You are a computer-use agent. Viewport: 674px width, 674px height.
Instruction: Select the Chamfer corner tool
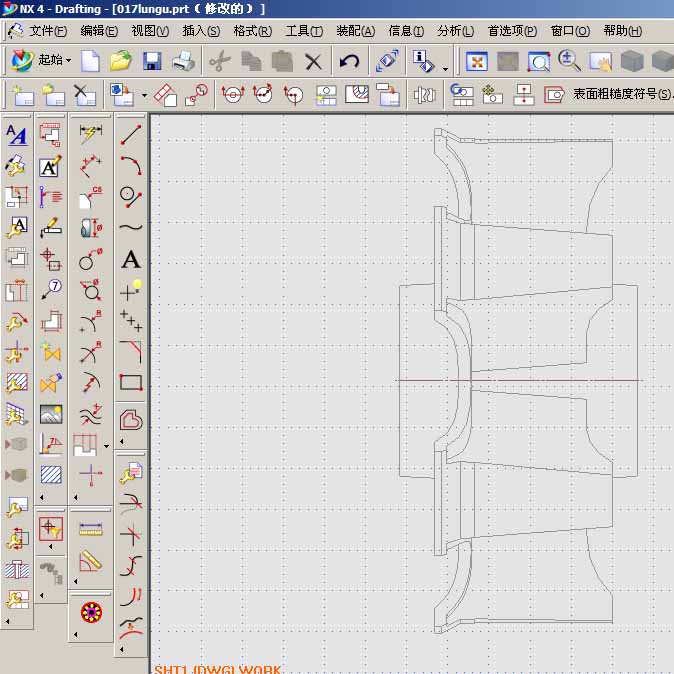click(131, 351)
